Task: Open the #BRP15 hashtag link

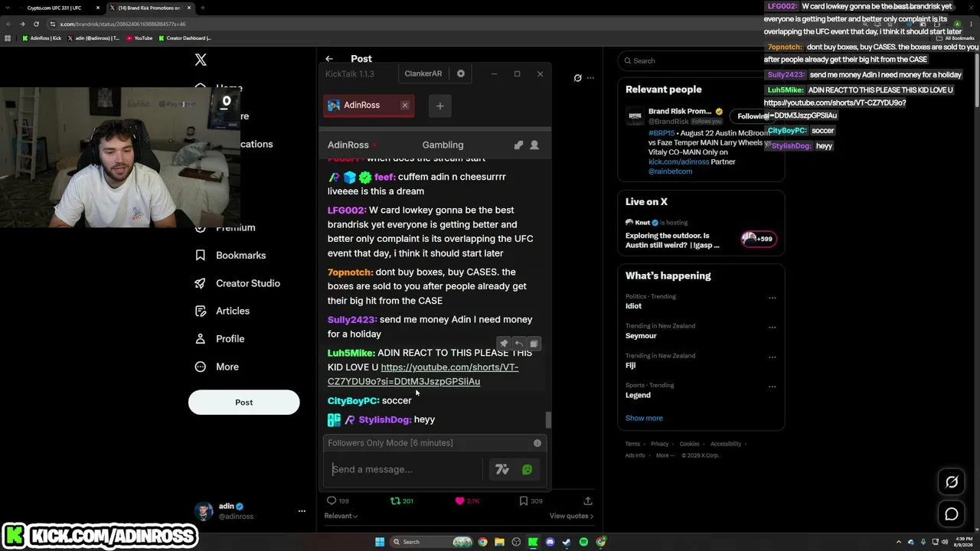Action: [x=660, y=133]
